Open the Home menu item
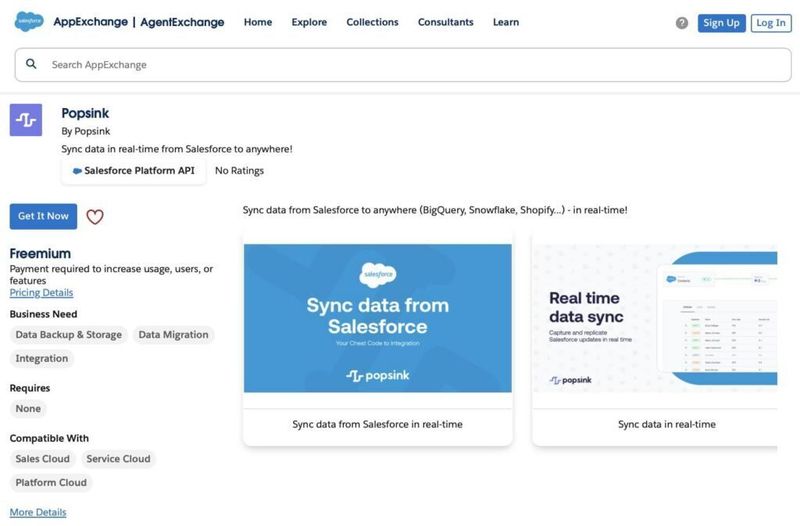The width and height of the screenshot is (800, 526). tap(258, 22)
